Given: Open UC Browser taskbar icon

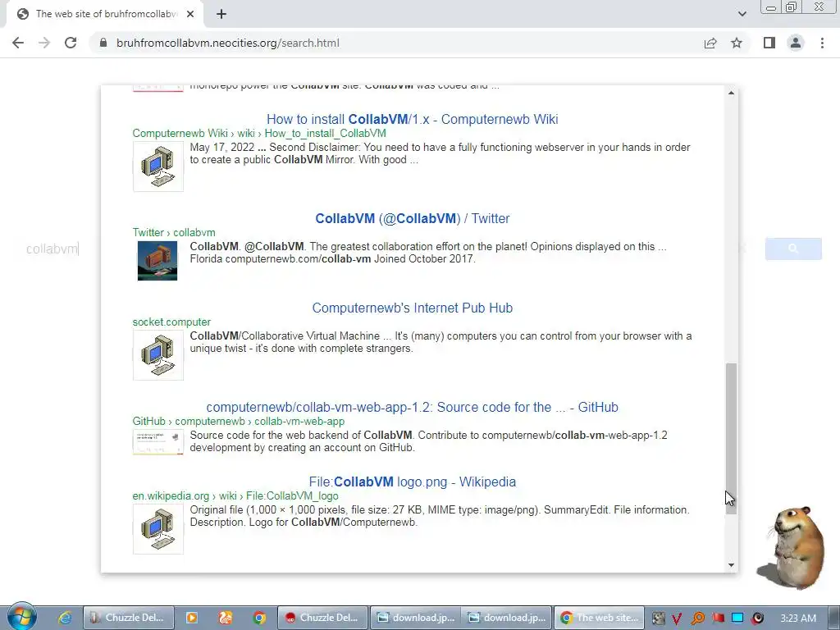Looking at the screenshot, I should point(226,618).
